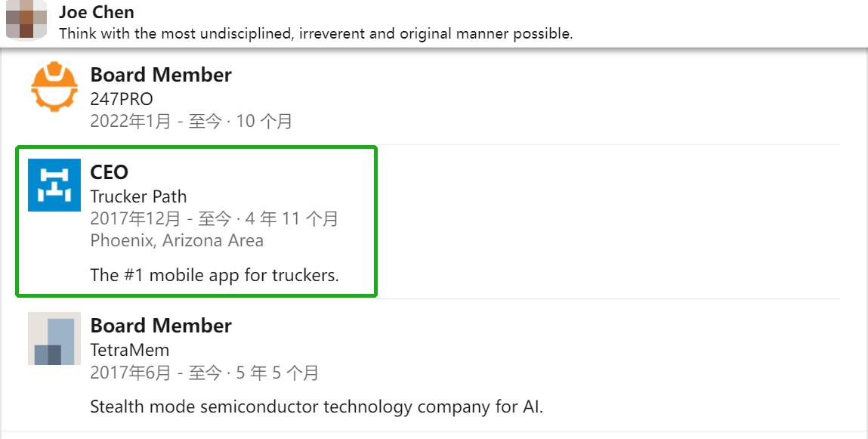Select the "Stealth mode semiconductor" description text
This screenshot has width=868, height=439.
(x=317, y=407)
